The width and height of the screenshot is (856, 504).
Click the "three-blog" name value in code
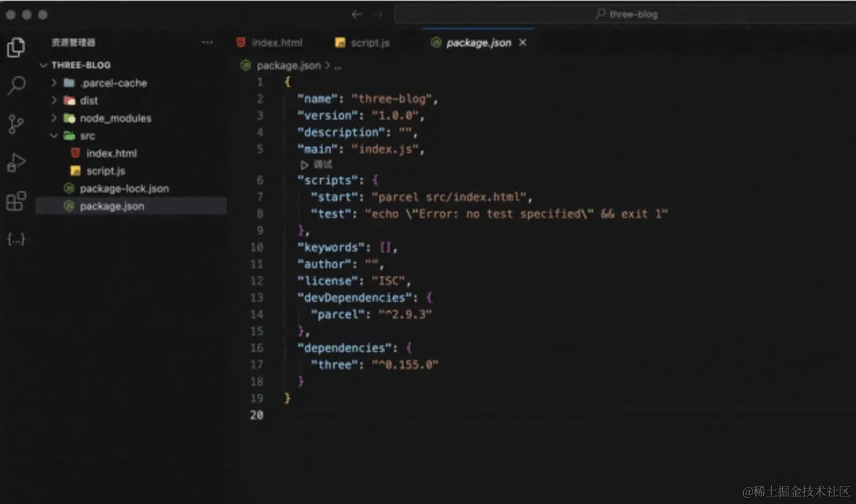click(x=391, y=99)
